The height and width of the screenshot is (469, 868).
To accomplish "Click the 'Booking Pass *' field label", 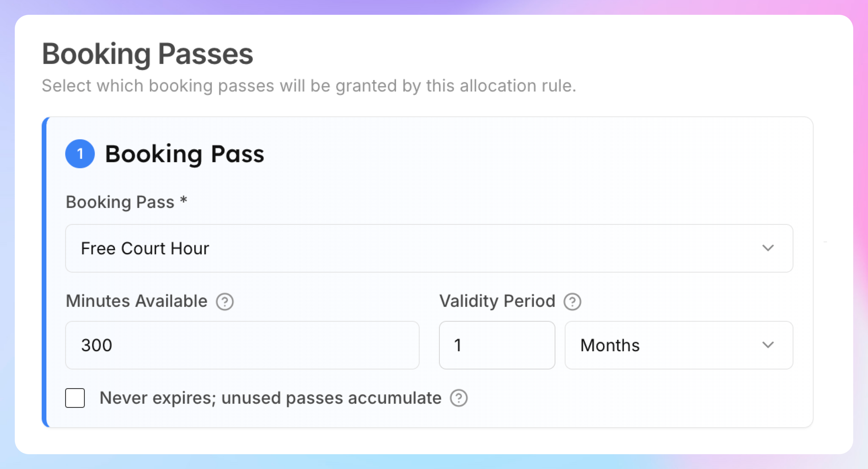I will (126, 202).
